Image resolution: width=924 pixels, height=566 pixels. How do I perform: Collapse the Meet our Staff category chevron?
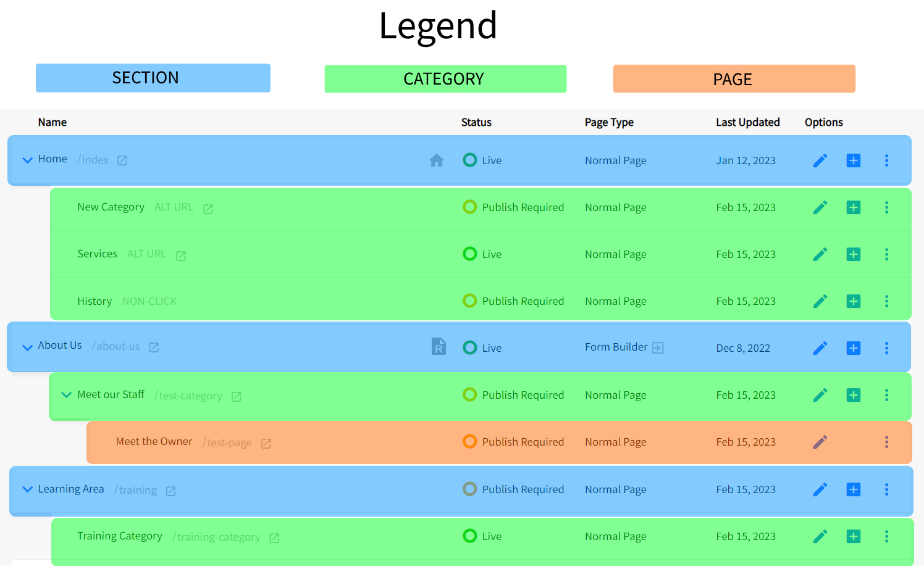[66, 395]
